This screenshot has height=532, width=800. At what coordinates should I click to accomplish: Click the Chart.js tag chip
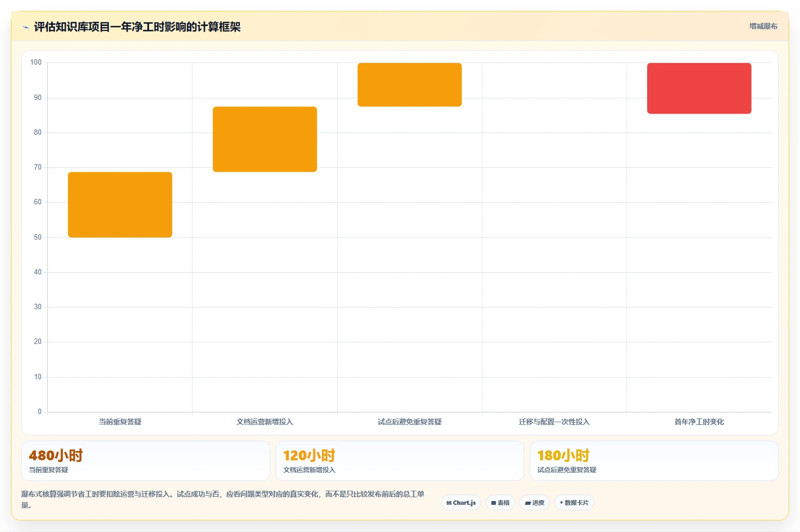click(x=461, y=503)
